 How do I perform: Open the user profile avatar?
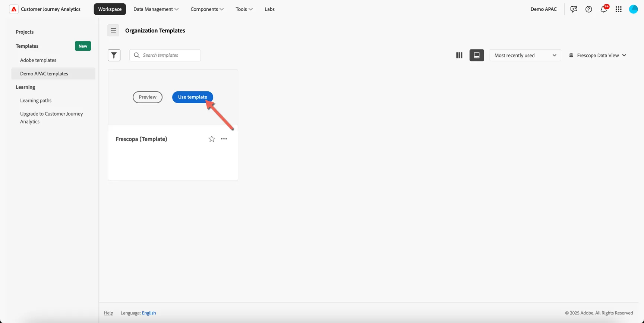coord(634,9)
